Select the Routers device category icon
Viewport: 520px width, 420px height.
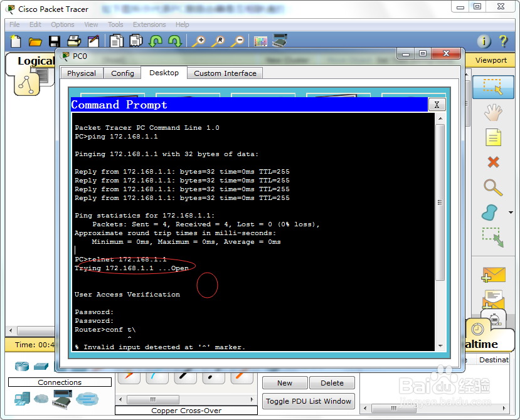click(22, 366)
